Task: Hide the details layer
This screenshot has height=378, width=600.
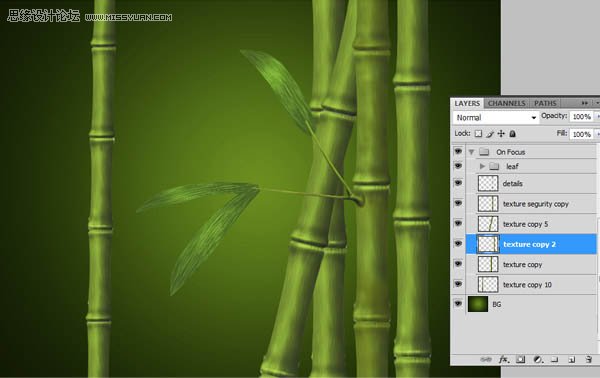Action: click(x=458, y=183)
